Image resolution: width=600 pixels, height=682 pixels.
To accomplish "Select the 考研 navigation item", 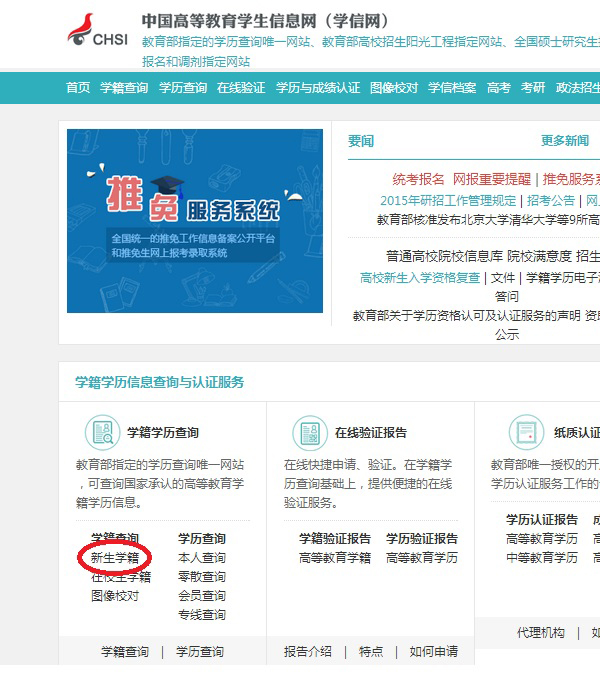I will coord(533,88).
